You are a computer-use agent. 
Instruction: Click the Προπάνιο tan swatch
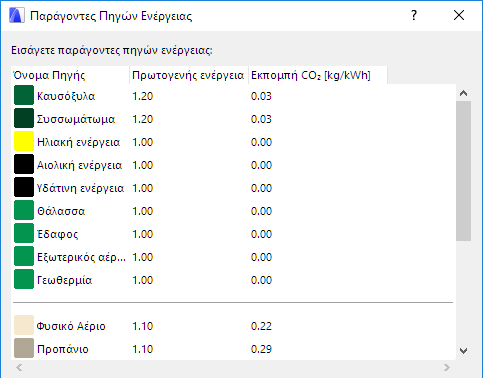click(x=24, y=348)
